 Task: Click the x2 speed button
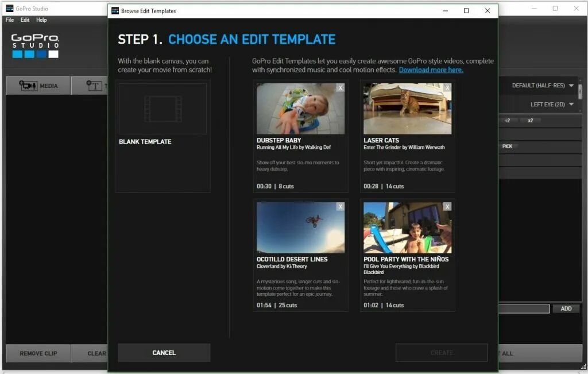coord(530,121)
